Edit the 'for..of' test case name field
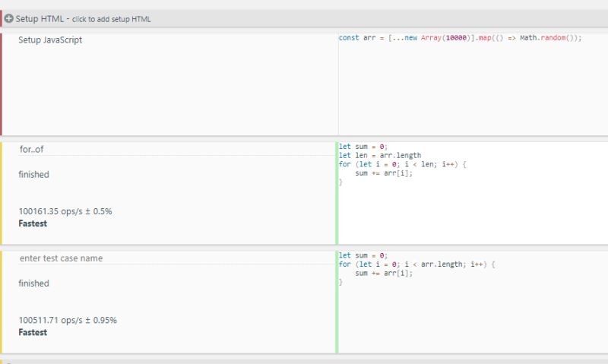The height and width of the screenshot is (364, 608). [176, 149]
